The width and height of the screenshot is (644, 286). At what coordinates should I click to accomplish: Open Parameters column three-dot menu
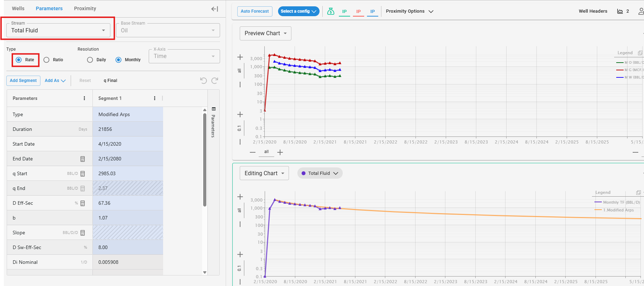pos(84,98)
